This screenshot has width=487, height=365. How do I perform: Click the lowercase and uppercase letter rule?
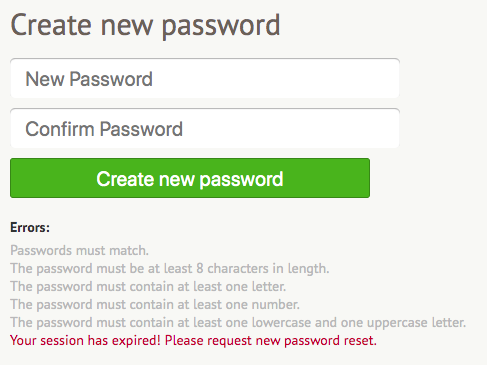pyautogui.click(x=238, y=323)
